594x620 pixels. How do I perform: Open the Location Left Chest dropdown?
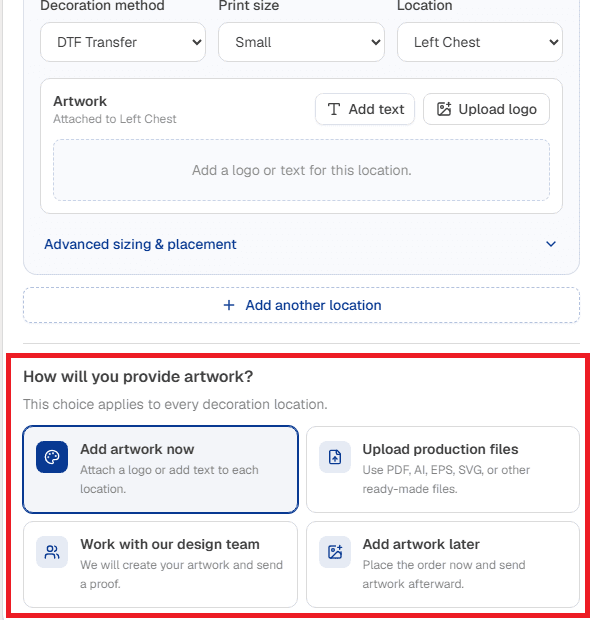click(x=480, y=42)
